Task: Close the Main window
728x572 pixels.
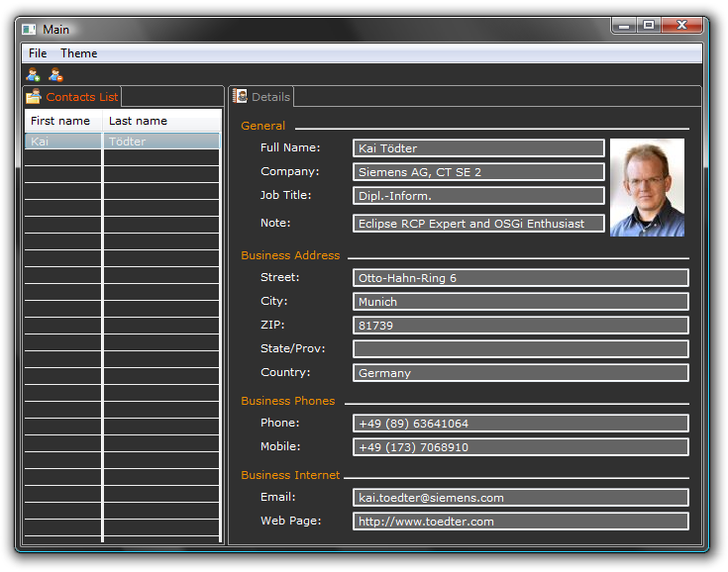Action: pyautogui.click(x=681, y=26)
